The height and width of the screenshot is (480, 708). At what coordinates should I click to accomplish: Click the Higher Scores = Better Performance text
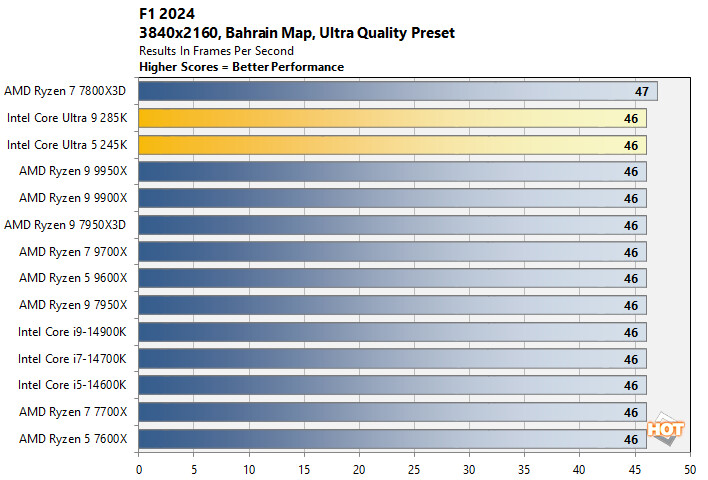(x=242, y=67)
